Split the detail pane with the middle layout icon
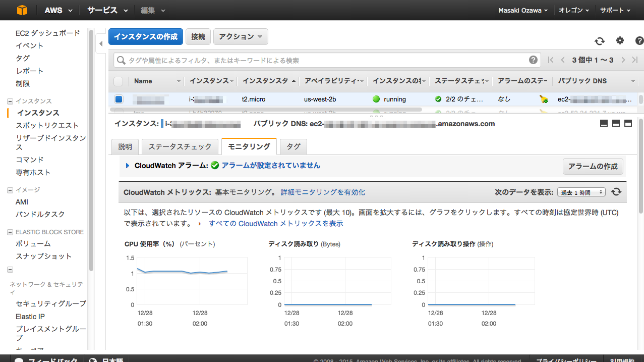 point(616,123)
